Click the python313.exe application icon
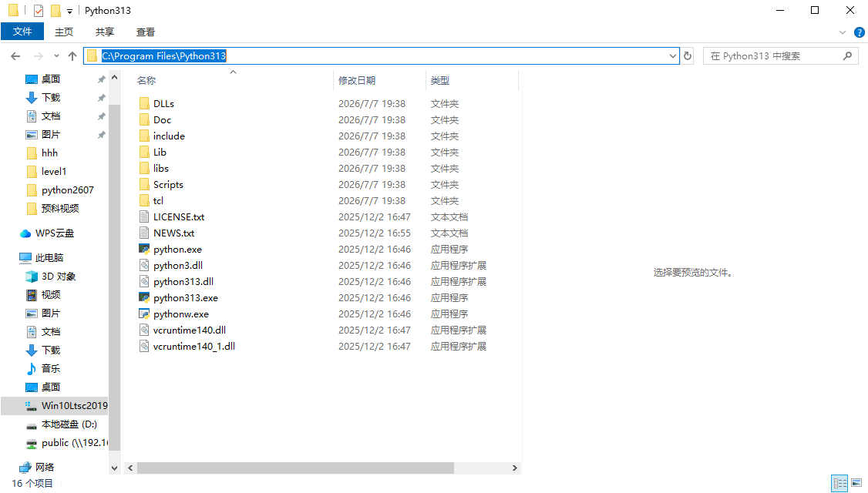Screen dimensions: 868x493 click(144, 297)
